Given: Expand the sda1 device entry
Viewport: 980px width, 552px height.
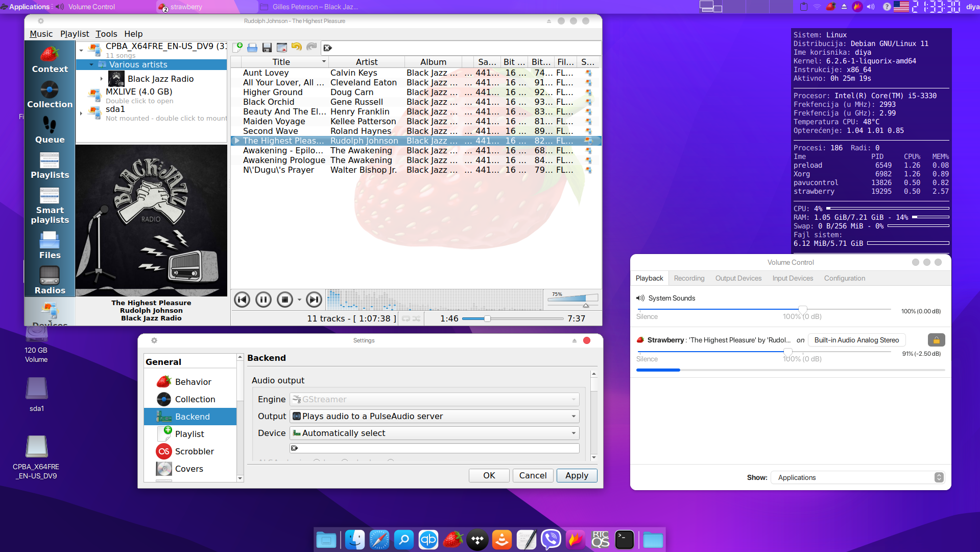Looking at the screenshot, I should [81, 113].
